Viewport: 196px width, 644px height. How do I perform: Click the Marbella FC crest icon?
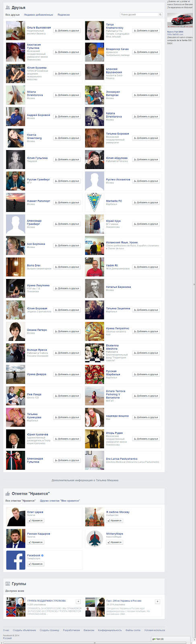[x=95, y=202]
